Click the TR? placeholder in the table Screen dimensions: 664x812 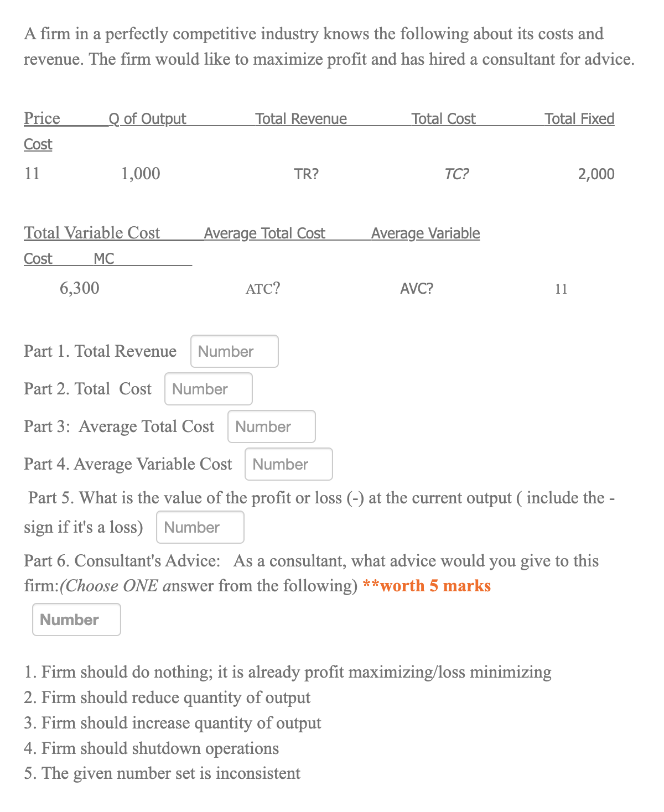pyautogui.click(x=305, y=173)
